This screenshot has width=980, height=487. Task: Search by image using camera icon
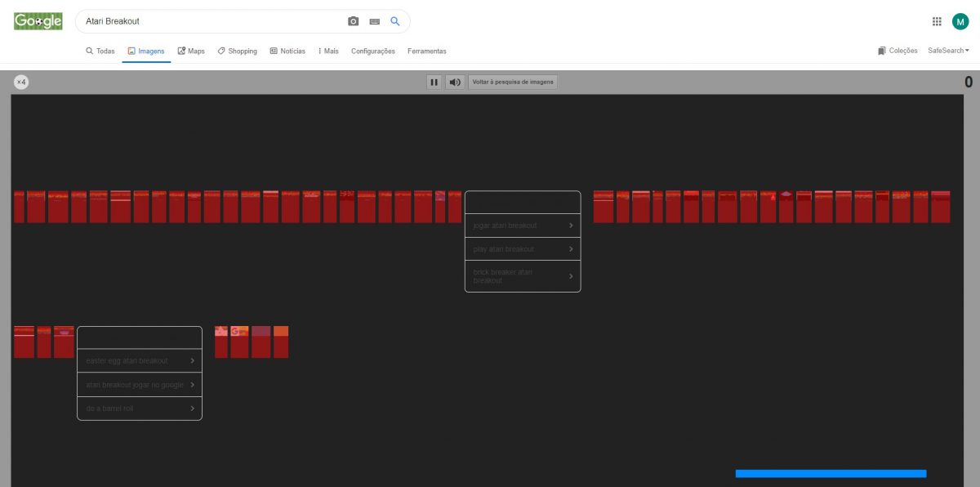354,21
